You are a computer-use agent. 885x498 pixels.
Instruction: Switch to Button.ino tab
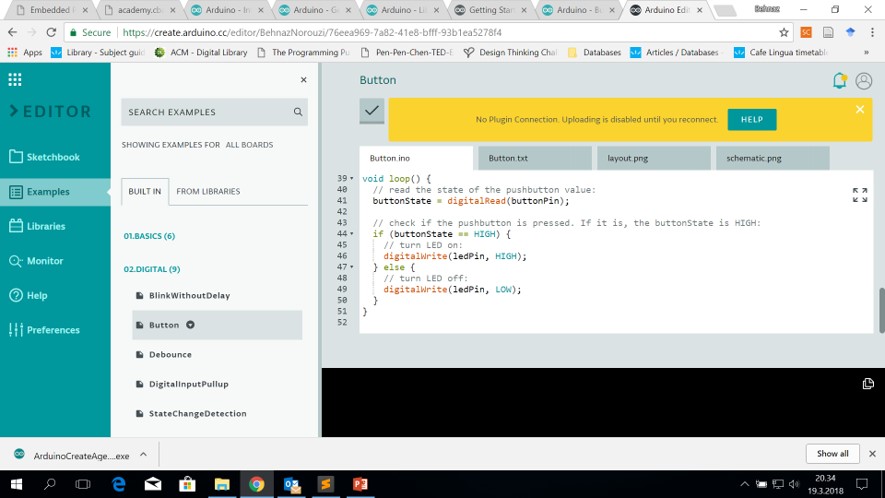point(416,158)
